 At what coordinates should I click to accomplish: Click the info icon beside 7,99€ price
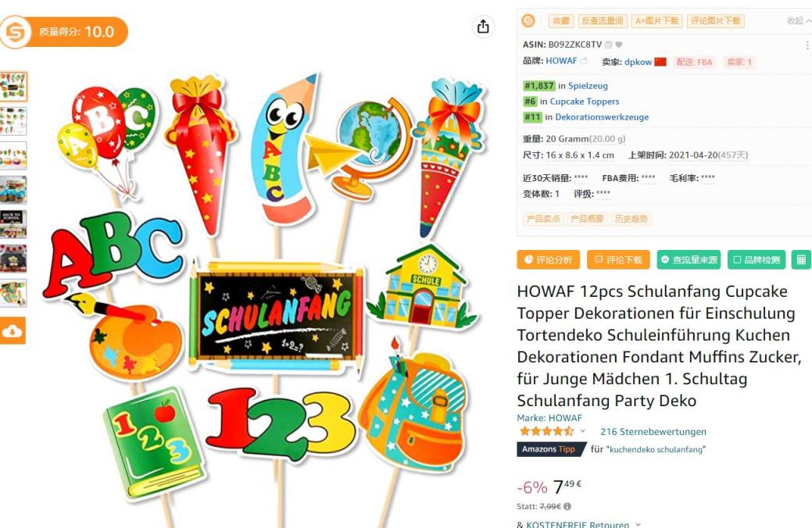tap(567, 506)
